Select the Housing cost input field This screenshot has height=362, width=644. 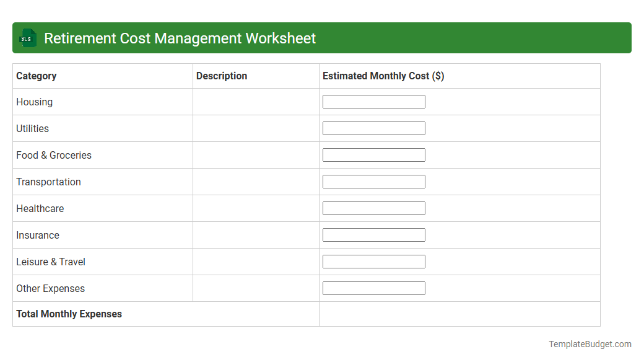click(373, 101)
